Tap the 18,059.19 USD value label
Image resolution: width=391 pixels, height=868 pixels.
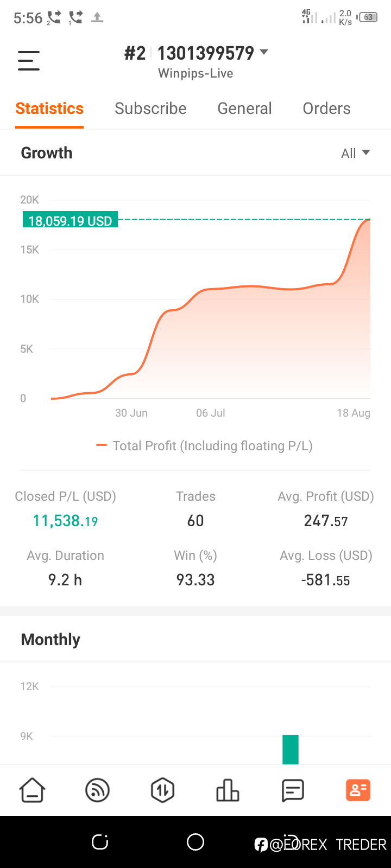click(70, 221)
